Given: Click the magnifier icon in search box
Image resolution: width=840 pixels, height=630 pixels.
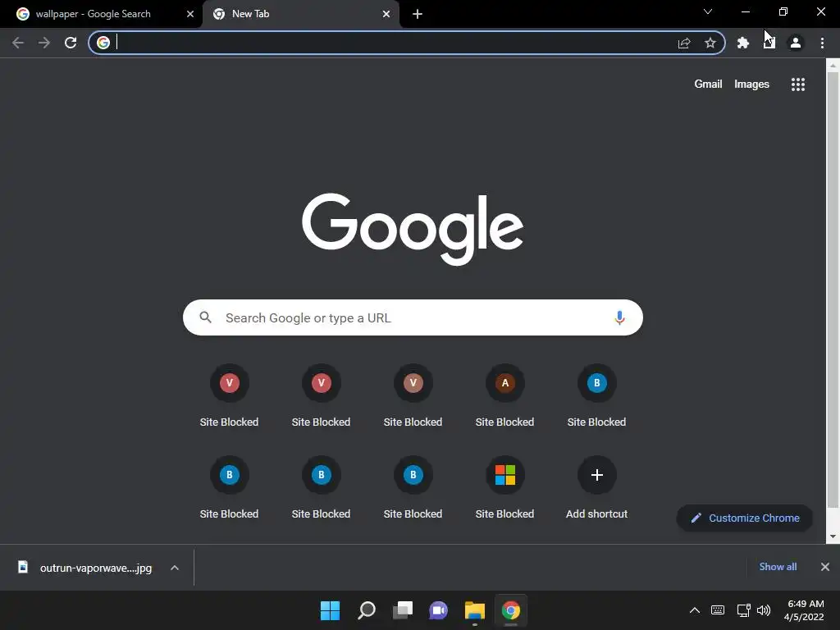Looking at the screenshot, I should [x=205, y=317].
